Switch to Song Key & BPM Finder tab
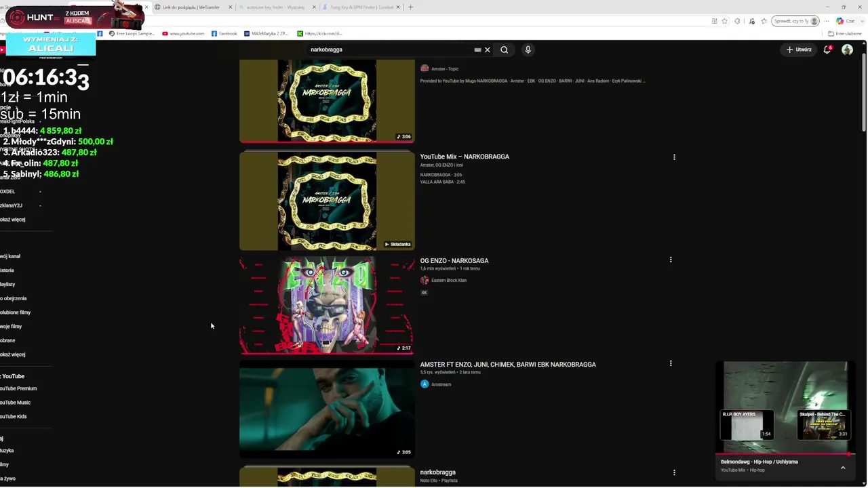Image resolution: width=868 pixels, height=488 pixels. click(x=361, y=7)
